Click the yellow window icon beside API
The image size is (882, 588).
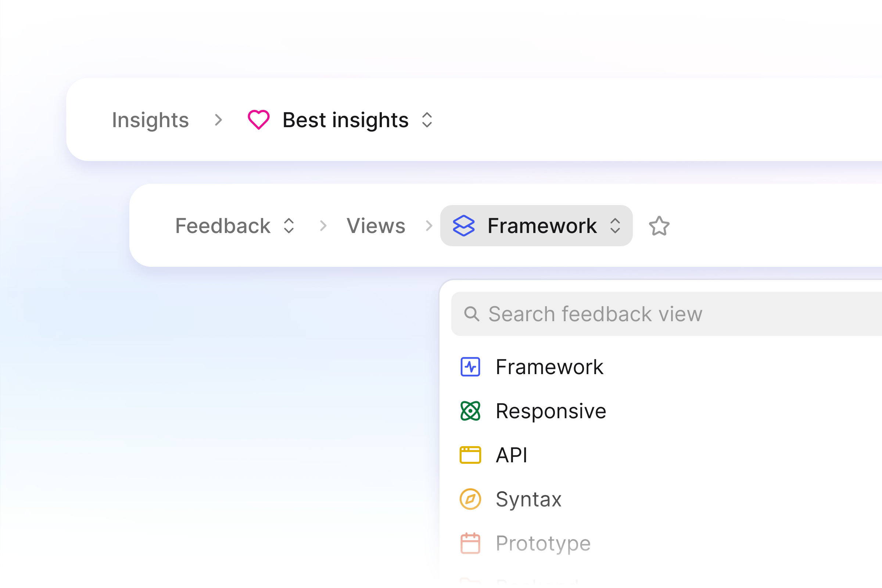pyautogui.click(x=470, y=455)
